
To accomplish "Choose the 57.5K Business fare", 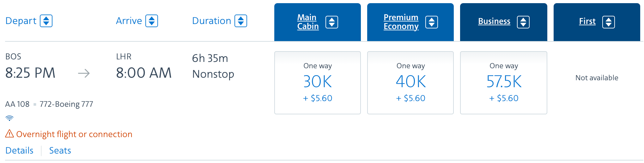I will pos(504,83).
